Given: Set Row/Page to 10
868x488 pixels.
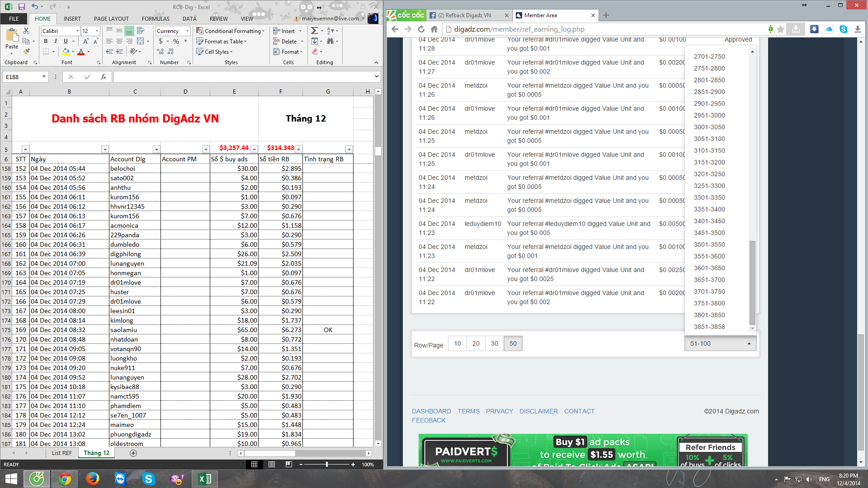Looking at the screenshot, I should click(458, 343).
